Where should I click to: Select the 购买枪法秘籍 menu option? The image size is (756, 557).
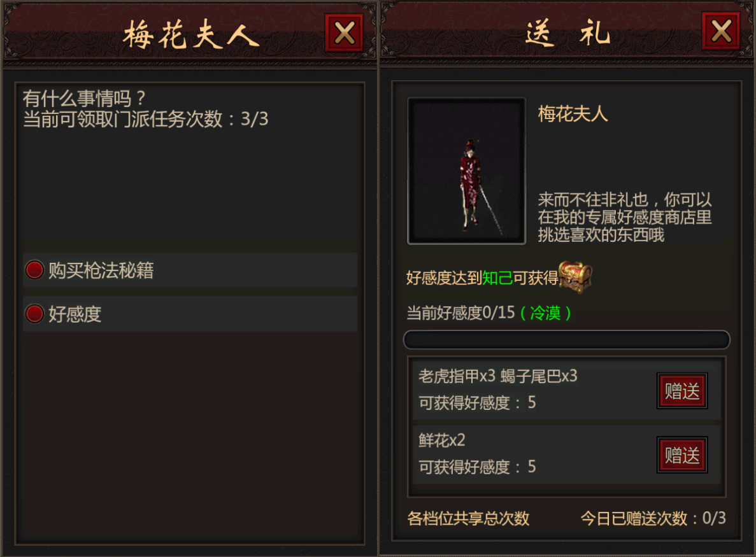190,270
